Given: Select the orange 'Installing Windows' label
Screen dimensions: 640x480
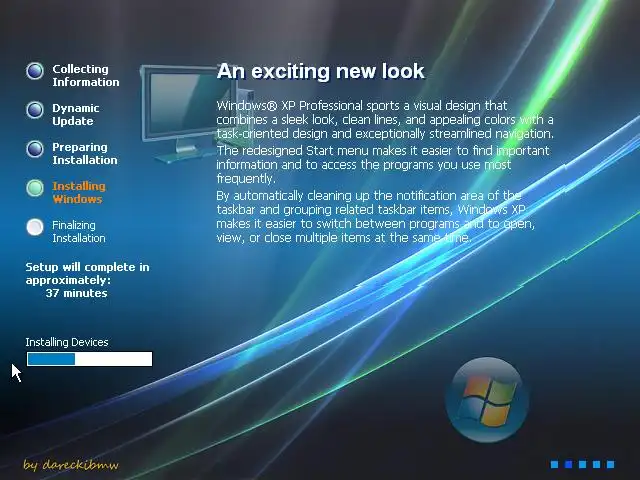Looking at the screenshot, I should click(x=79, y=193).
